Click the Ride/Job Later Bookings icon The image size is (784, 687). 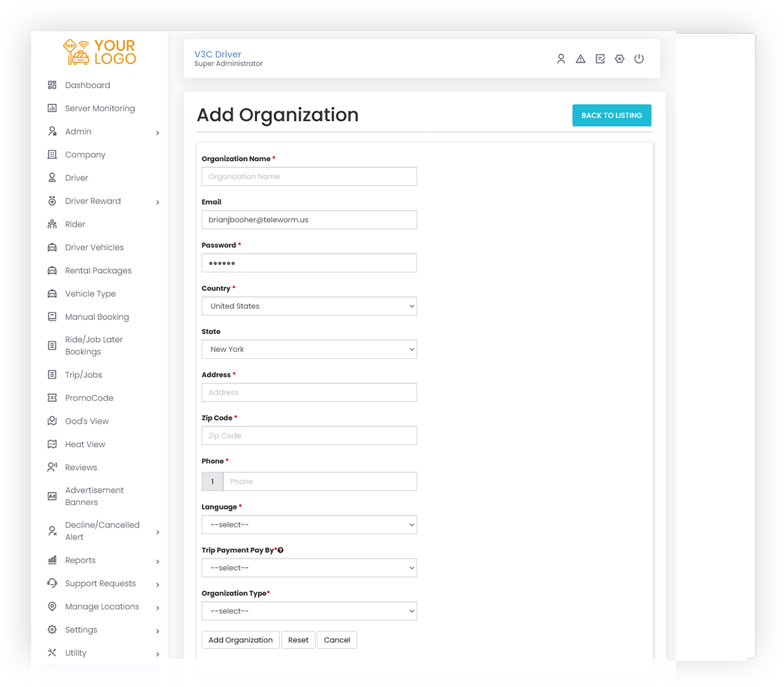52,346
